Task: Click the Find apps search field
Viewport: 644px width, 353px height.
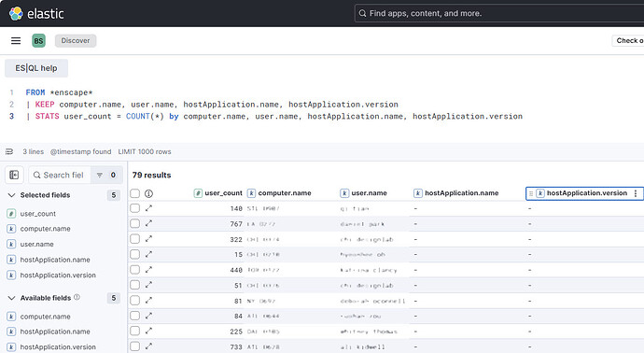Action: (499, 14)
